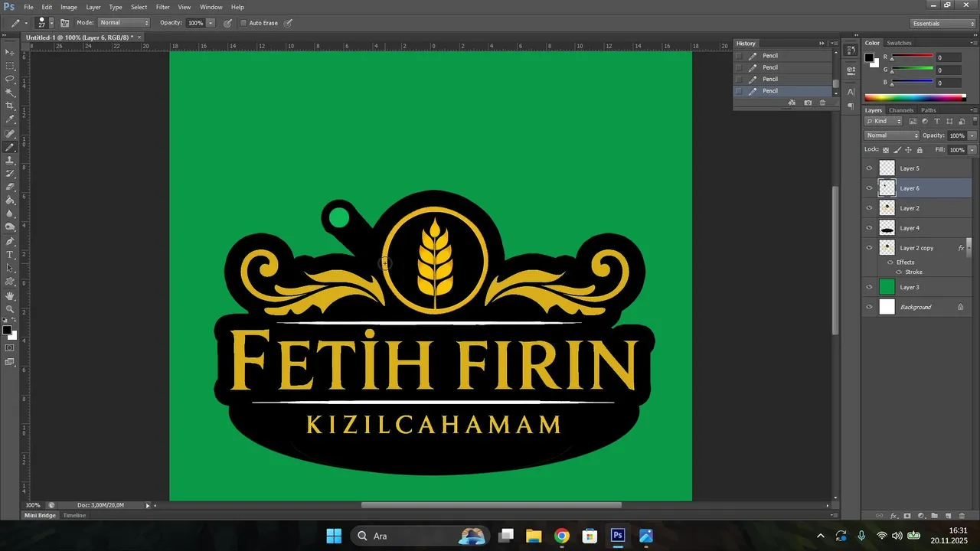Switch to the Paths tab
The height and width of the screenshot is (551, 980).
click(x=929, y=110)
